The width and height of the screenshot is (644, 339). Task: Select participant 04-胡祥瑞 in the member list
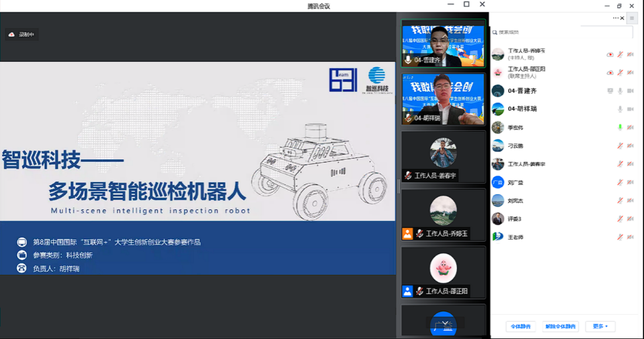[x=522, y=109]
